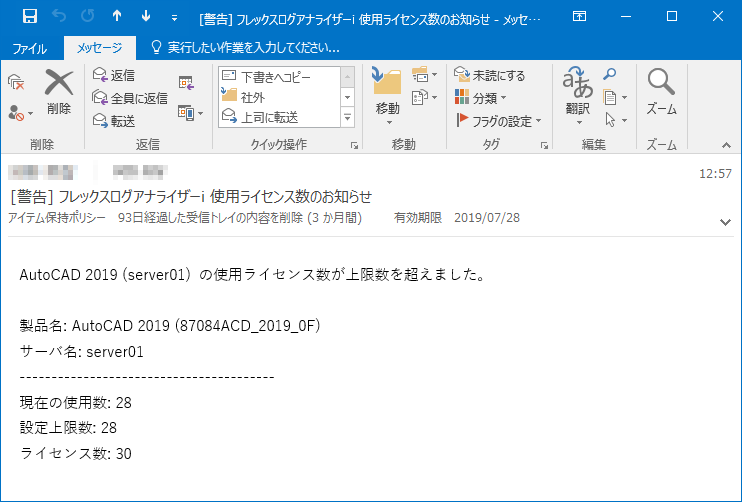Click the サーバ名: server01 line
742x502 pixels.
click(x=81, y=352)
